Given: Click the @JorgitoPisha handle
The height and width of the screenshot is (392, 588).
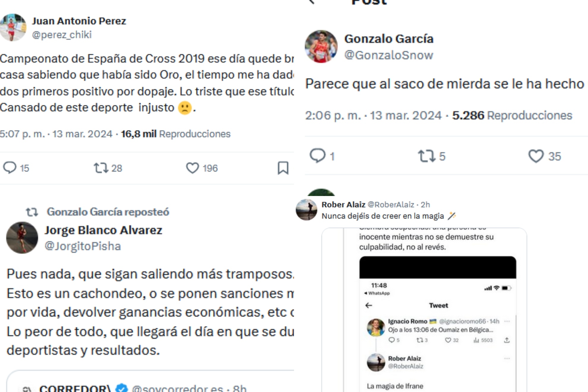Looking at the screenshot, I should [x=83, y=246].
